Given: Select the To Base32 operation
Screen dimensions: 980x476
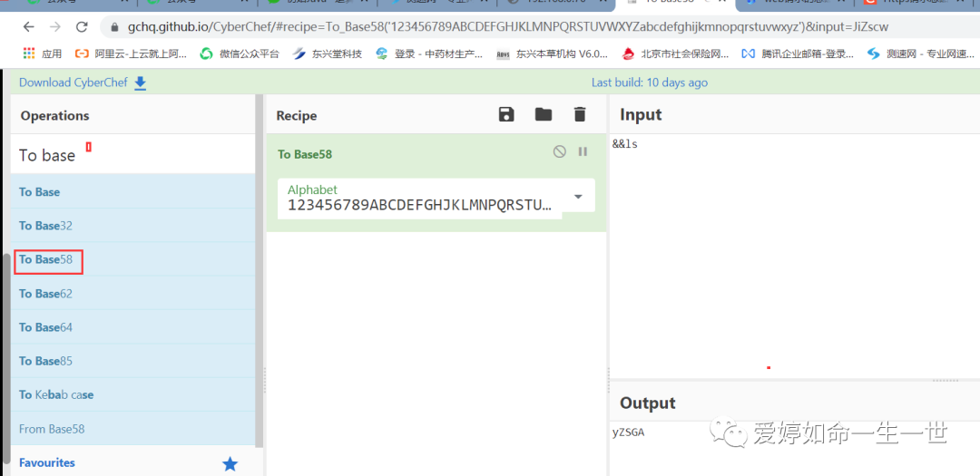Looking at the screenshot, I should click(132, 226).
